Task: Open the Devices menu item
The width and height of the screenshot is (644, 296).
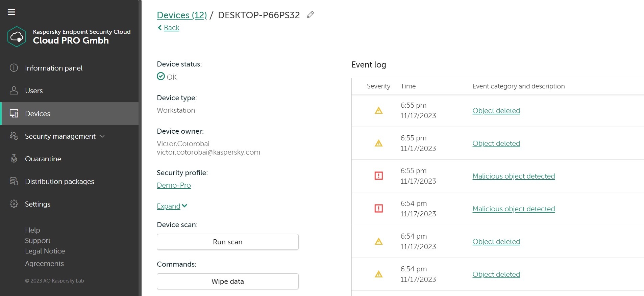Action: pos(38,114)
